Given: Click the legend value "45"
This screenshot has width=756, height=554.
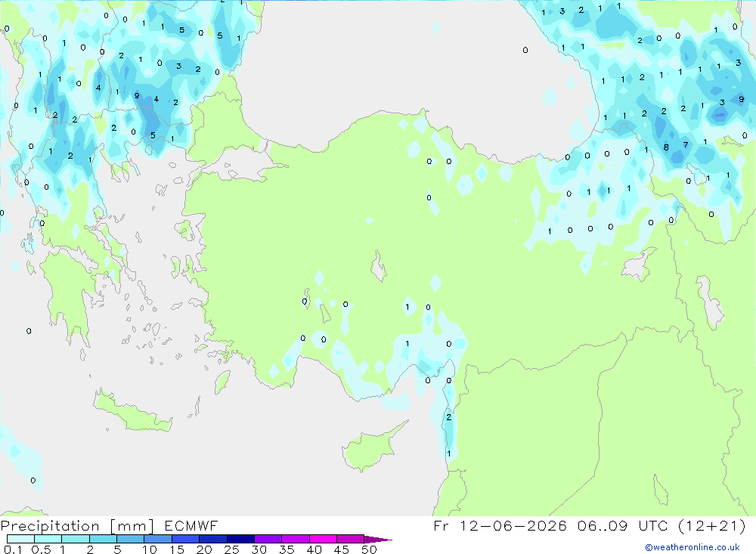Looking at the screenshot, I should pyautogui.click(x=342, y=549).
